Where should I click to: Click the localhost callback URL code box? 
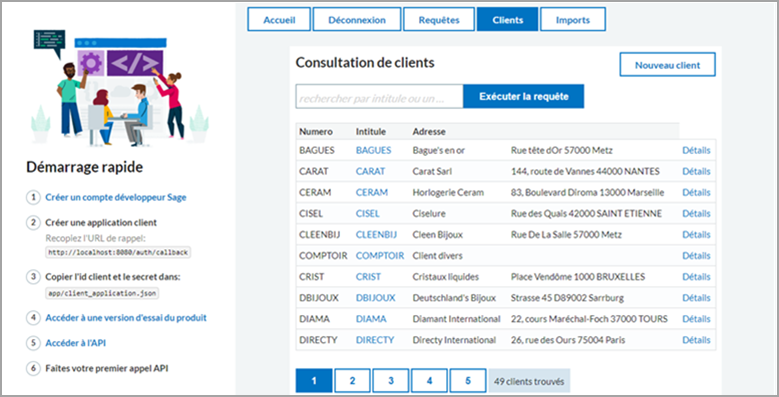[x=118, y=252]
